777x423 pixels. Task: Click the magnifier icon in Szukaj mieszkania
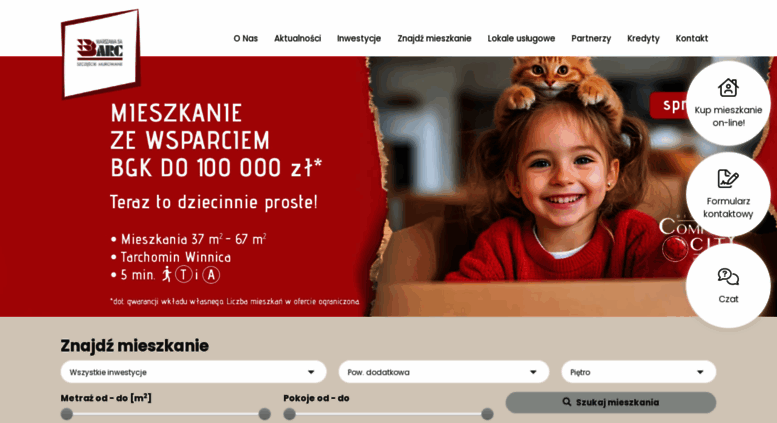coord(567,402)
